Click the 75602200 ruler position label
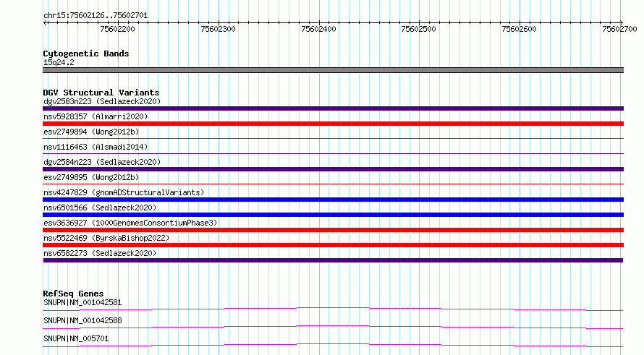Image resolution: width=644 pixels, height=355 pixels. tap(117, 29)
